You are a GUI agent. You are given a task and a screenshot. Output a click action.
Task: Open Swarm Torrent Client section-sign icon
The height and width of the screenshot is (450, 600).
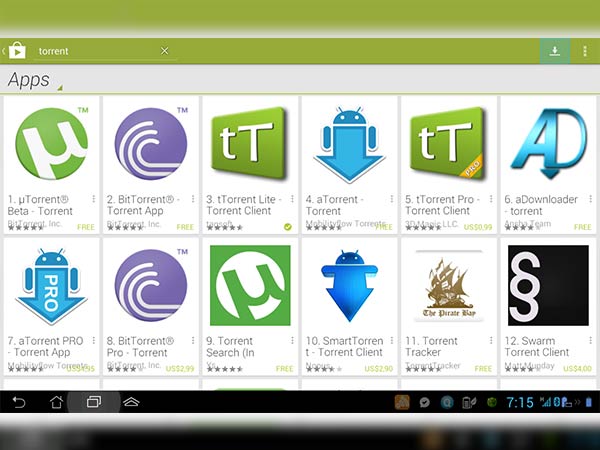pos(548,285)
